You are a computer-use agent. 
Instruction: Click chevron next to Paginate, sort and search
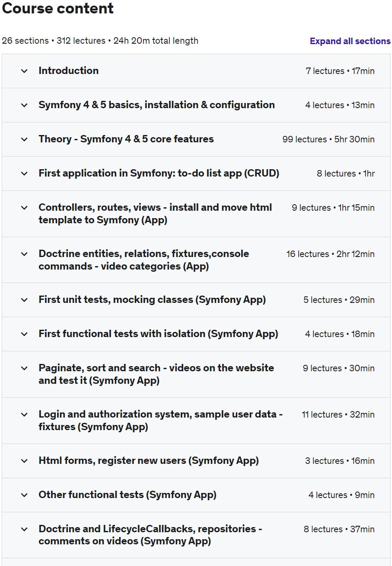(24, 368)
